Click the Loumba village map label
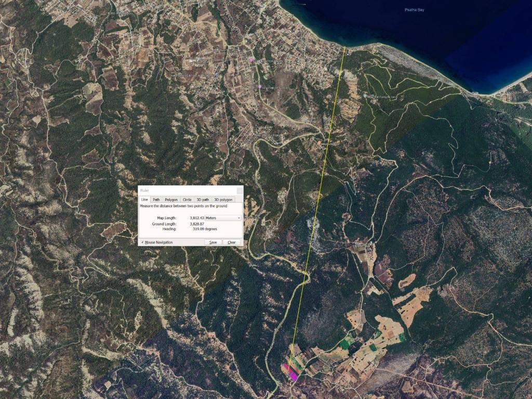This screenshot has width=532, height=399. tap(362, 245)
